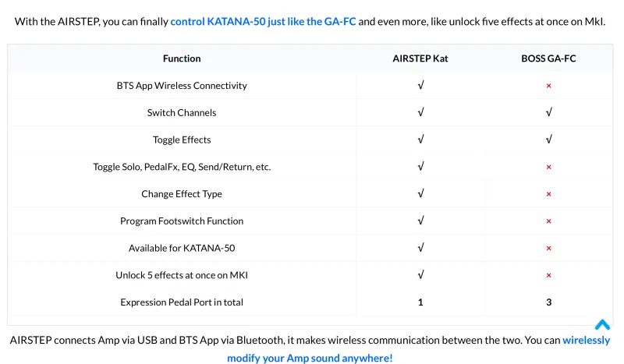The image size is (624, 364).
Task: Select the 'AIRSTEP Kat' column header
Action: [x=420, y=58]
